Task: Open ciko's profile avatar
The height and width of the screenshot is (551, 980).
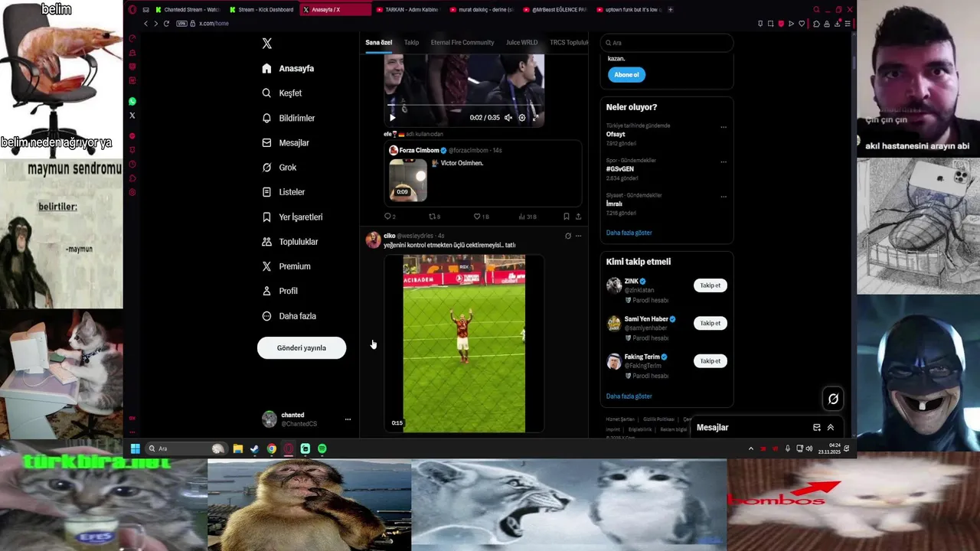Action: coord(373,240)
